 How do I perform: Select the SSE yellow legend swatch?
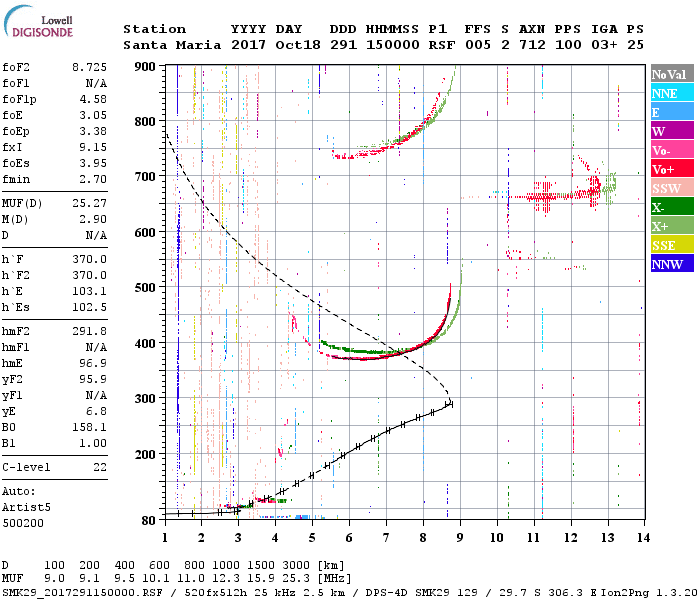click(x=672, y=245)
